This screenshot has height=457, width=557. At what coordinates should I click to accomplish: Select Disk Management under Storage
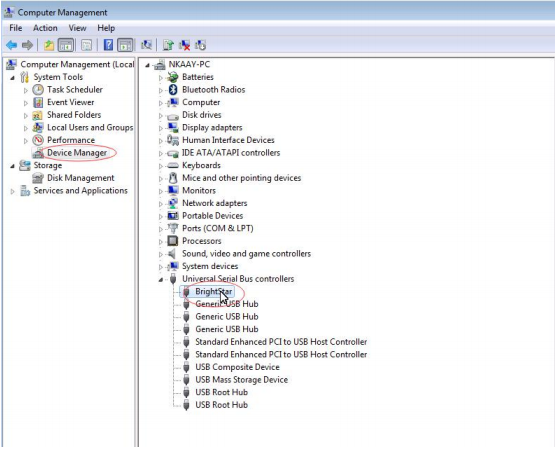click(x=81, y=178)
